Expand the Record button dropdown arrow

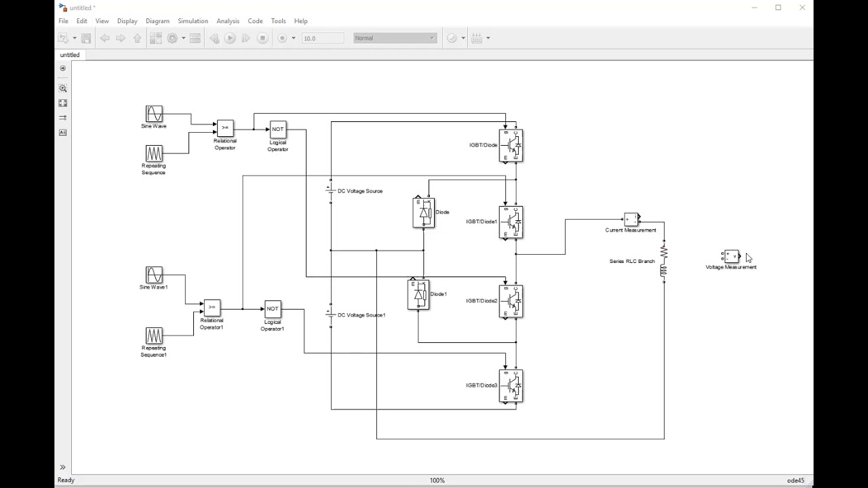(x=294, y=38)
